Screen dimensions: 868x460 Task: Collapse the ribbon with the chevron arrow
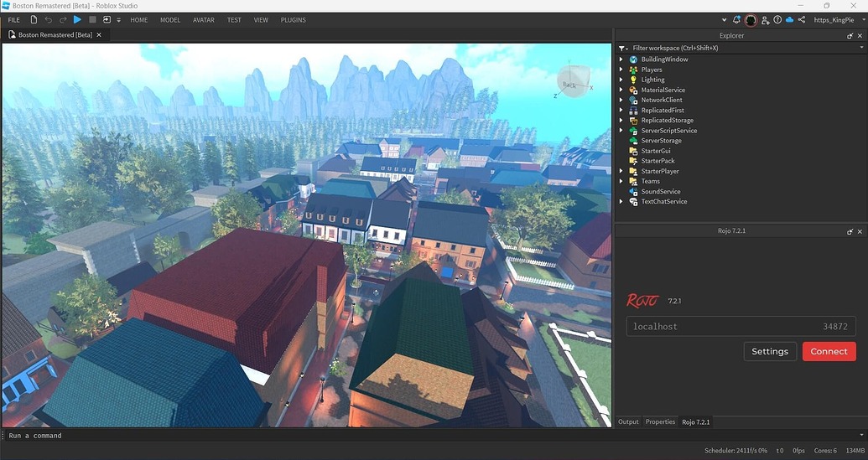click(x=724, y=20)
